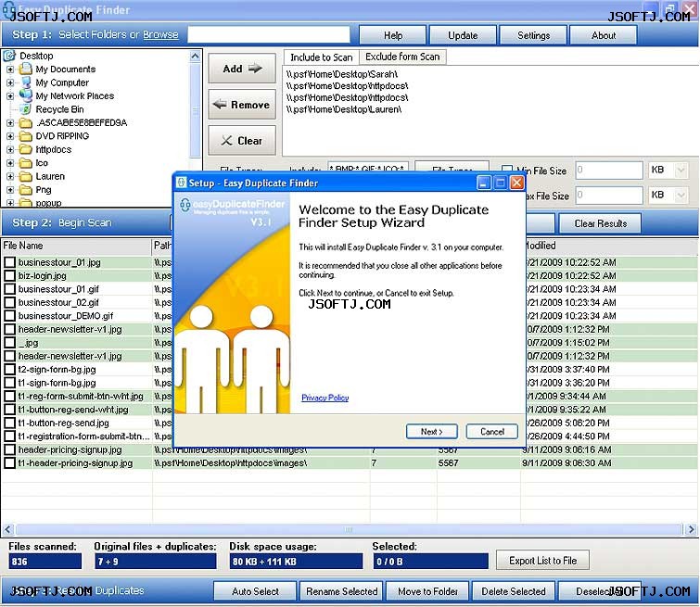Check the businesstour_DEMO.gif file checkbox
Image resolution: width=700 pixels, height=607 pixels.
coord(9,316)
